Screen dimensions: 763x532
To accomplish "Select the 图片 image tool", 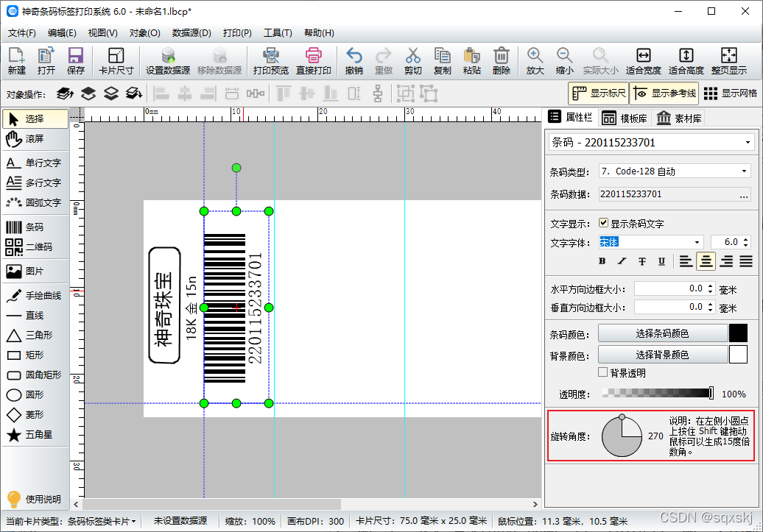I will tap(35, 272).
